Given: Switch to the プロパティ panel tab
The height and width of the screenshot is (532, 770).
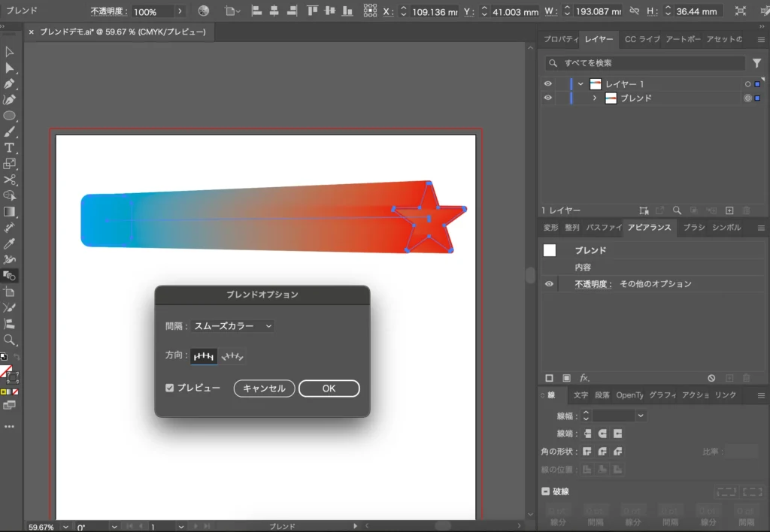Looking at the screenshot, I should click(x=560, y=39).
